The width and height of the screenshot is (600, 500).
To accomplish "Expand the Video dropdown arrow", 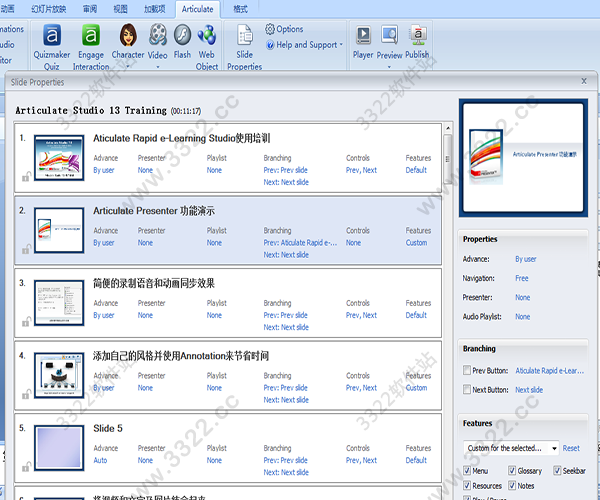I will (x=157, y=67).
